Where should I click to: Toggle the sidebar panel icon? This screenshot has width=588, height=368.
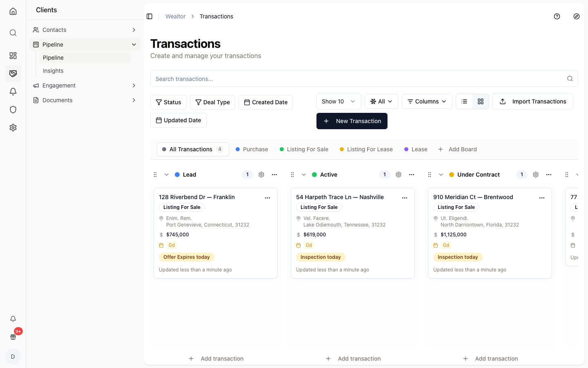point(149,16)
